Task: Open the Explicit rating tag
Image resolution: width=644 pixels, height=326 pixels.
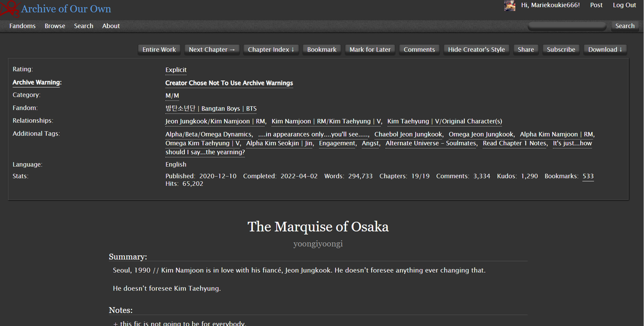Action: pos(176,70)
